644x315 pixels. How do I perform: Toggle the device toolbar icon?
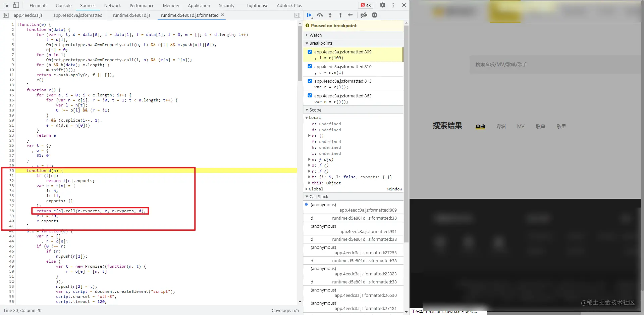click(16, 5)
